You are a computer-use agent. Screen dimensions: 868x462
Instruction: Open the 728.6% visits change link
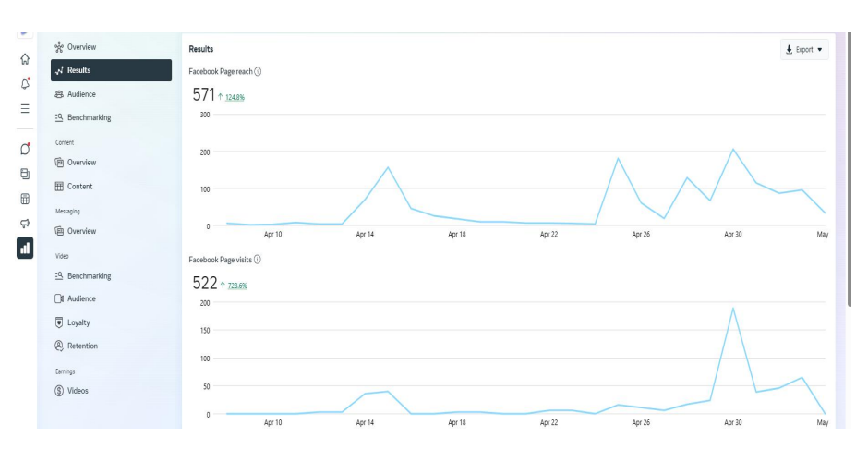[237, 286]
